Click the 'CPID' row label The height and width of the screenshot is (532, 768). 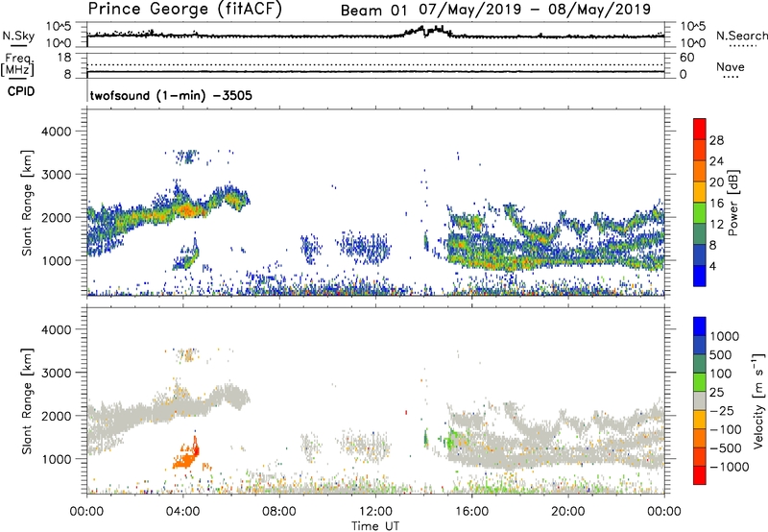[x=21, y=91]
